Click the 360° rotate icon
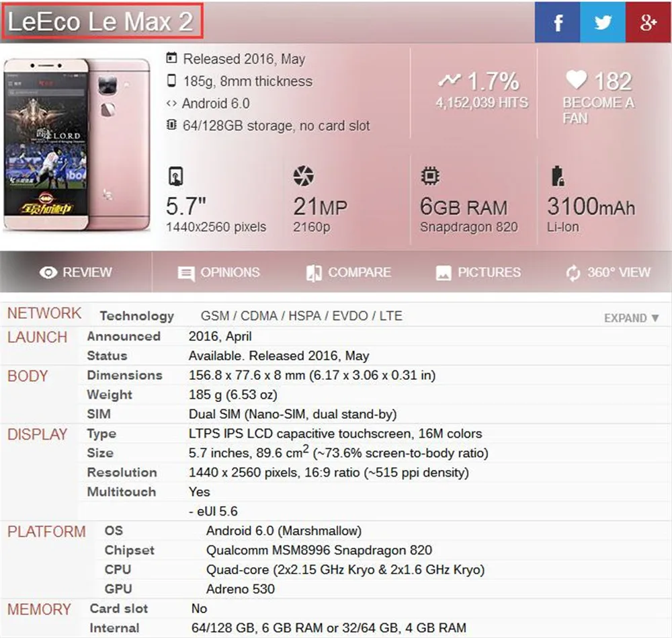Image resolution: width=672 pixels, height=638 pixels. pos(573,273)
